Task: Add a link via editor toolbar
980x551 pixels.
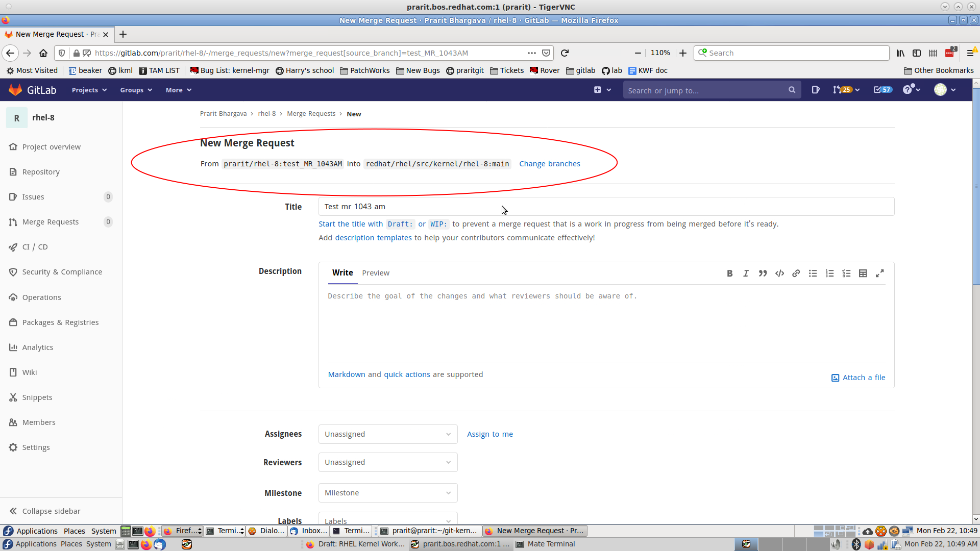Action: tap(796, 273)
